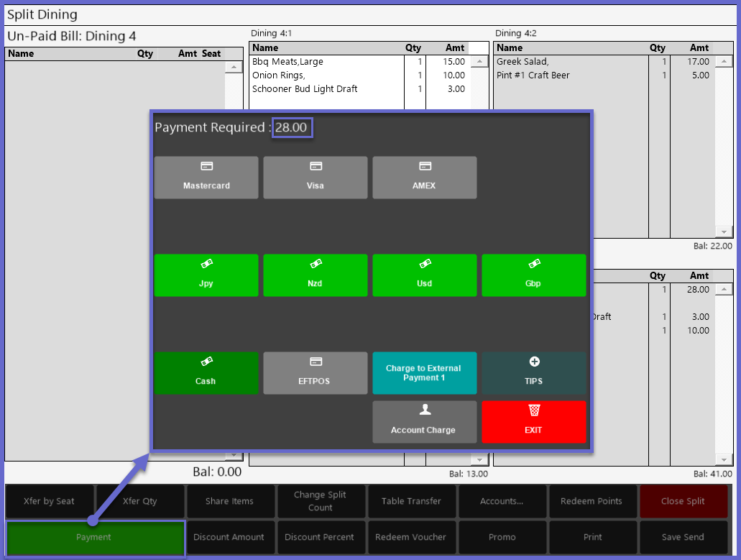Open Account Charge option
Screen dimensions: 741x560
point(424,422)
